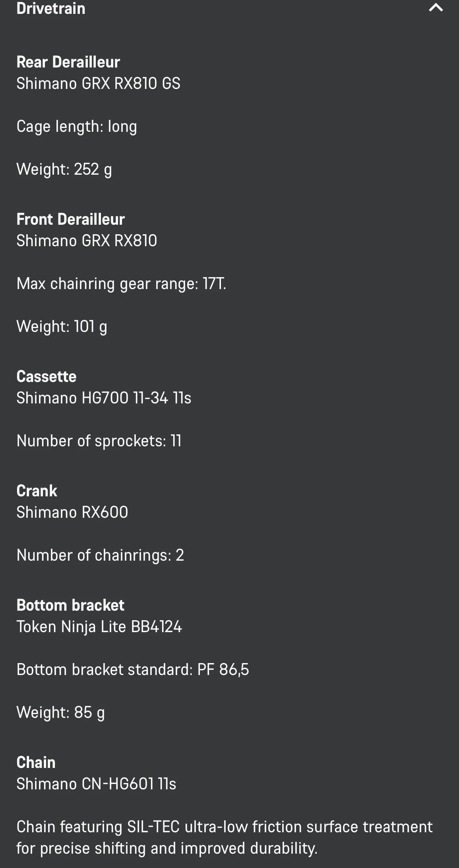Click the Cage length: long line
The height and width of the screenshot is (868, 459).
(x=77, y=126)
